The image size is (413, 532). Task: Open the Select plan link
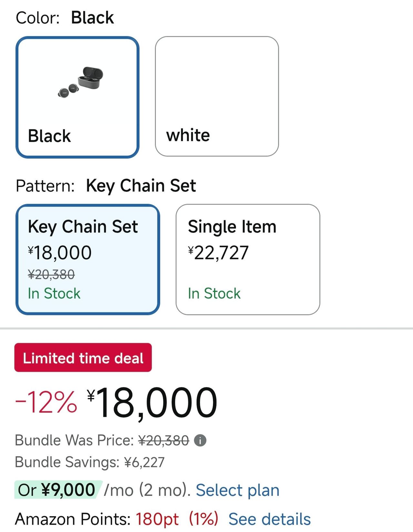pos(237,490)
